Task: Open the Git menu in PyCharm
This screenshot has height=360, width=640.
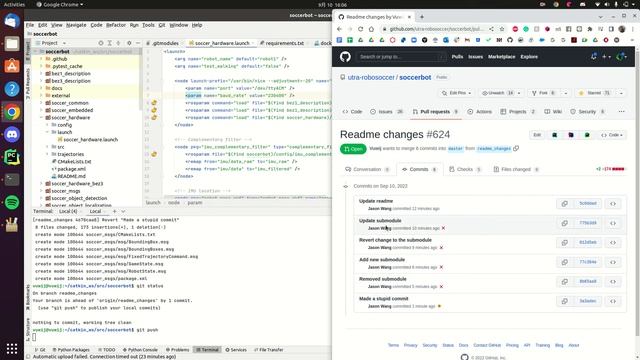Action: (x=162, y=25)
